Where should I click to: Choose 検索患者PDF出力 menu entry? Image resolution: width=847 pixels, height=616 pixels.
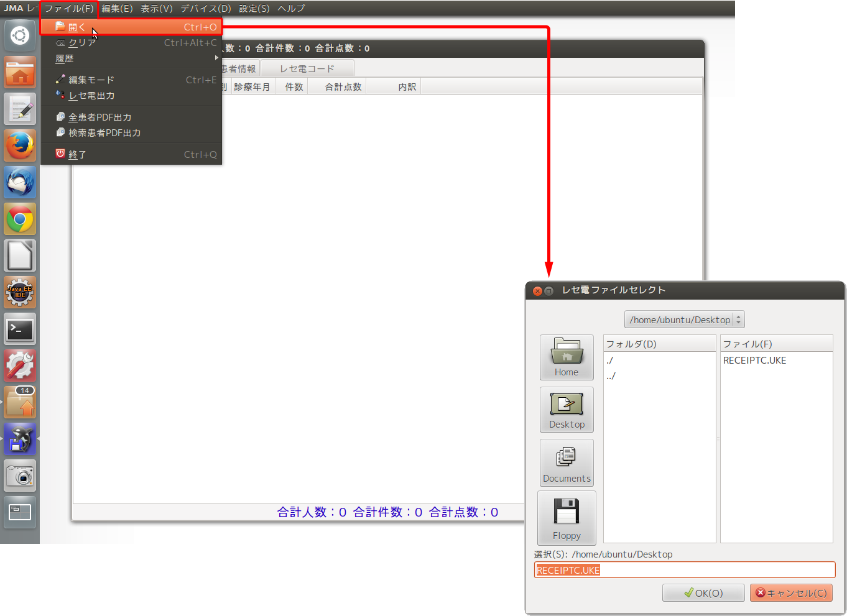(131, 133)
